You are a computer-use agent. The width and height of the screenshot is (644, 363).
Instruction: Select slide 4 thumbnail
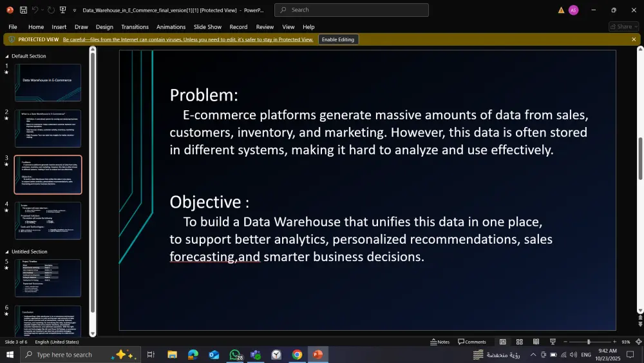48,221
